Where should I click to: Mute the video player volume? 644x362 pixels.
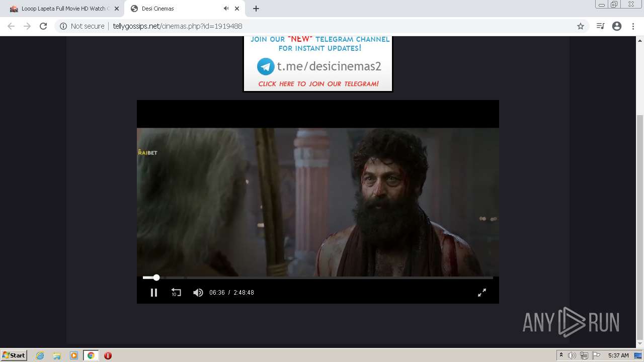(x=198, y=292)
